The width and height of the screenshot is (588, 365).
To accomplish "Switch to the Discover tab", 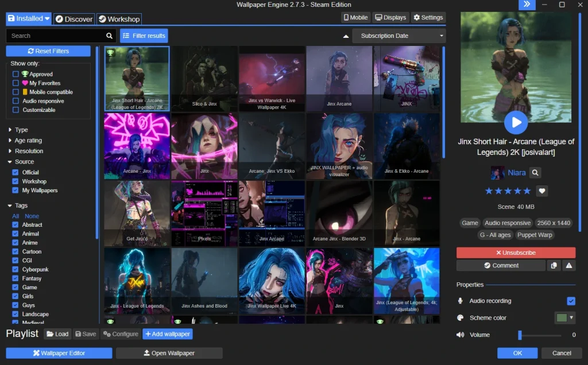I will pyautogui.click(x=74, y=19).
